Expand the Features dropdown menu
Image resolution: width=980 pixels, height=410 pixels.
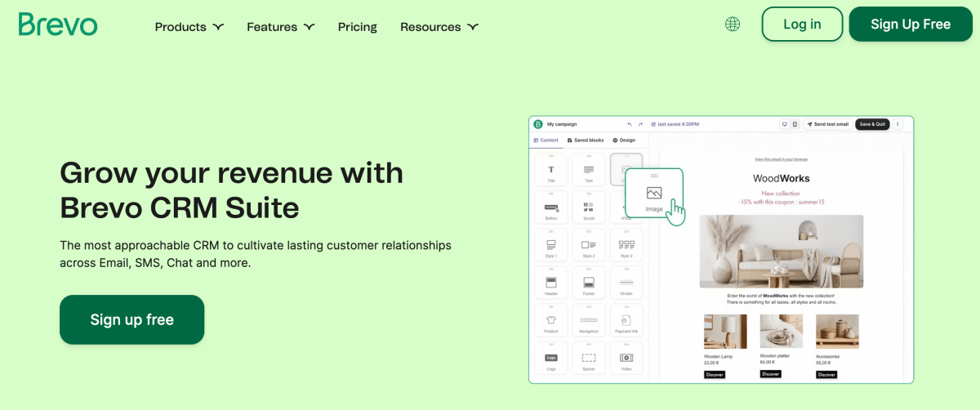pyautogui.click(x=281, y=27)
